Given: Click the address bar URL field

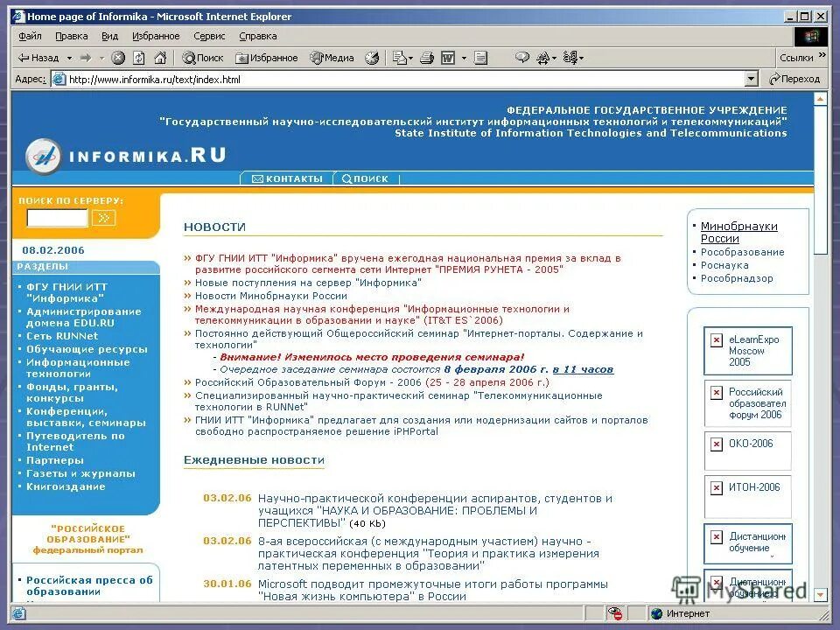Looking at the screenshot, I should coord(405,80).
